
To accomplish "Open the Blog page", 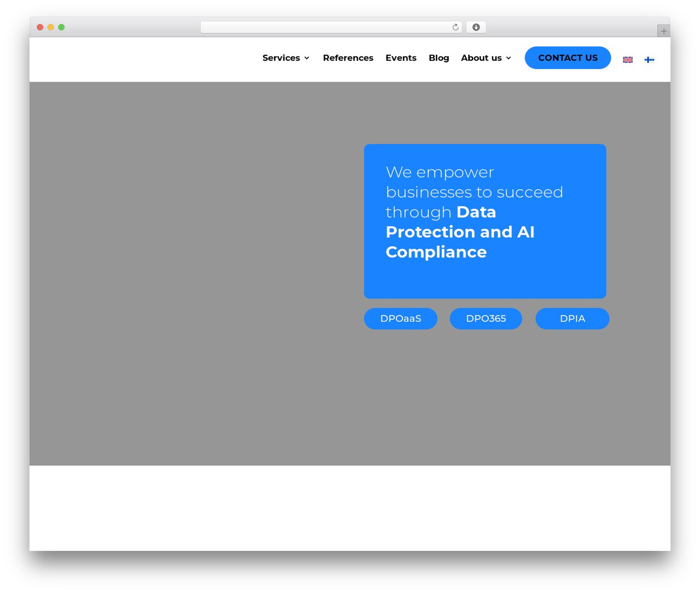I will click(439, 58).
